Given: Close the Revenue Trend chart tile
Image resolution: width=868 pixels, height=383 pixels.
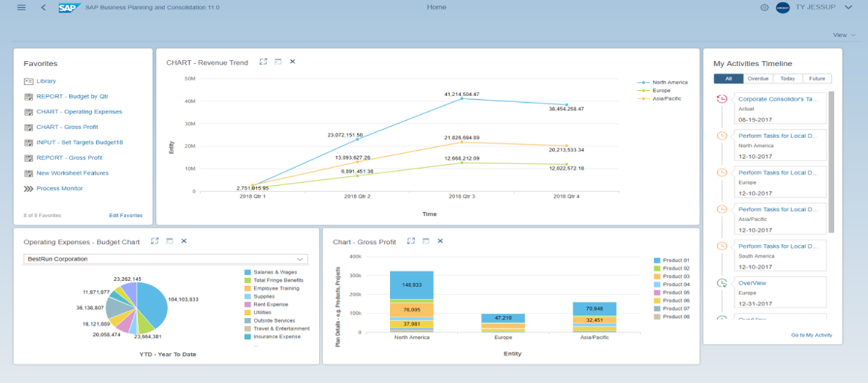Looking at the screenshot, I should pos(293,62).
